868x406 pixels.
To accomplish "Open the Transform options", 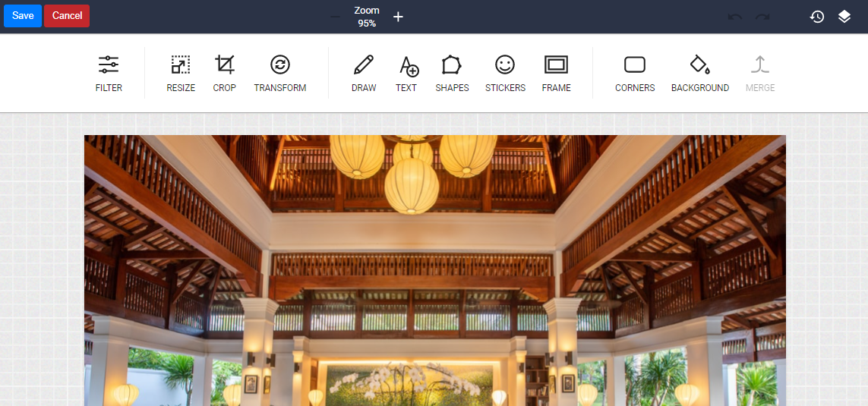I will click(280, 74).
